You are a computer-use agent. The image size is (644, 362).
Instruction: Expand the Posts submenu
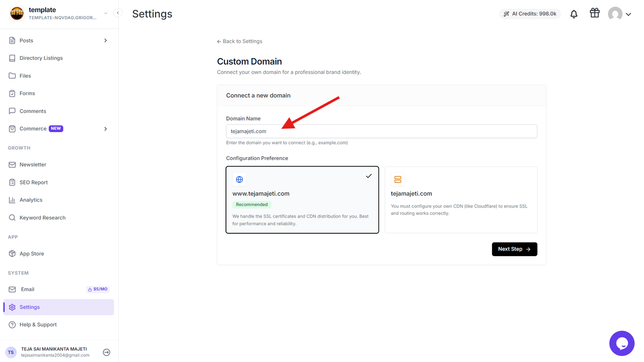coord(105,40)
